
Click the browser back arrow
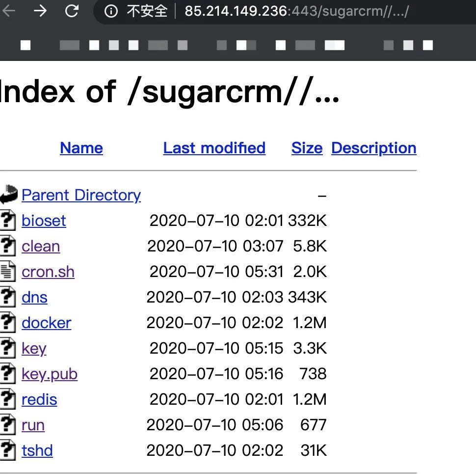coord(8,11)
